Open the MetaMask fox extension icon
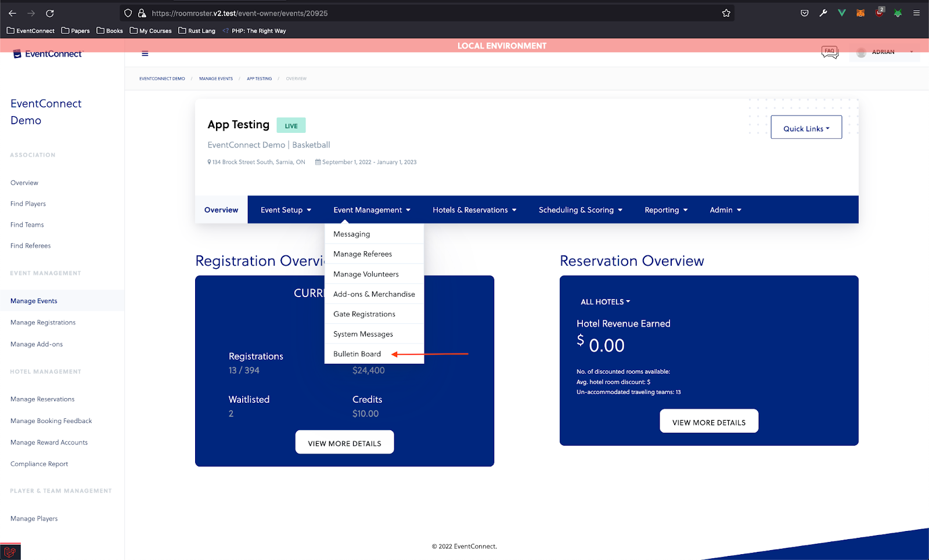This screenshot has height=560, width=929. click(860, 13)
